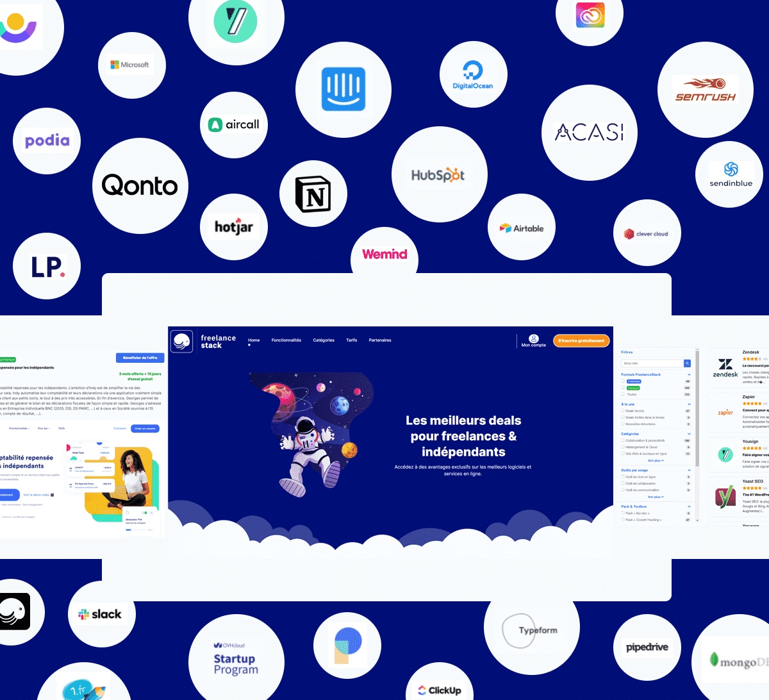Screen dimensions: 769x700
Task: Expand Voir plus under Catégories
Action: (x=656, y=460)
